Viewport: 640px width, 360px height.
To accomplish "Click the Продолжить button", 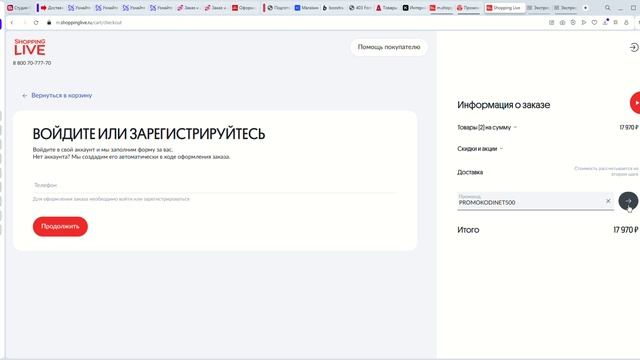I will tap(60, 226).
